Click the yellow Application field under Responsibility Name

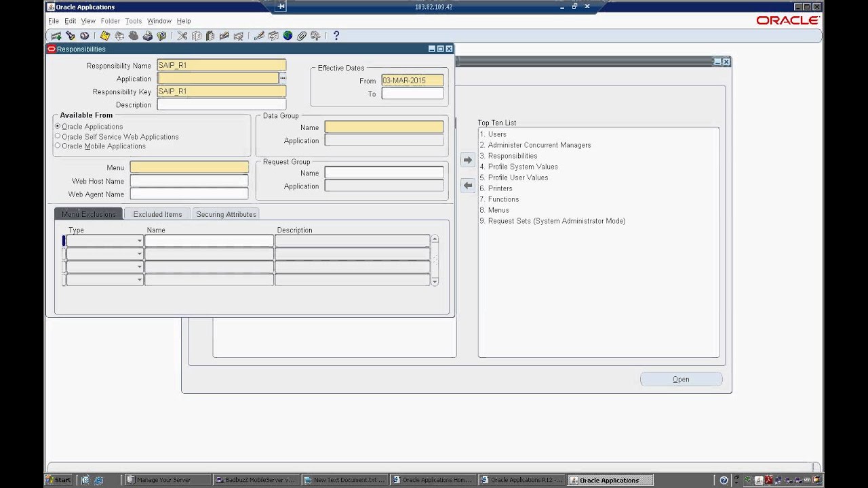pos(218,79)
